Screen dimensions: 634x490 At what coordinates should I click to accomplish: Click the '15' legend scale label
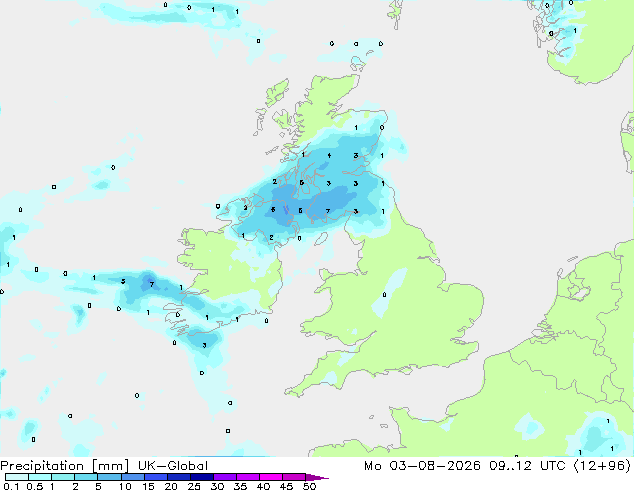click(148, 486)
